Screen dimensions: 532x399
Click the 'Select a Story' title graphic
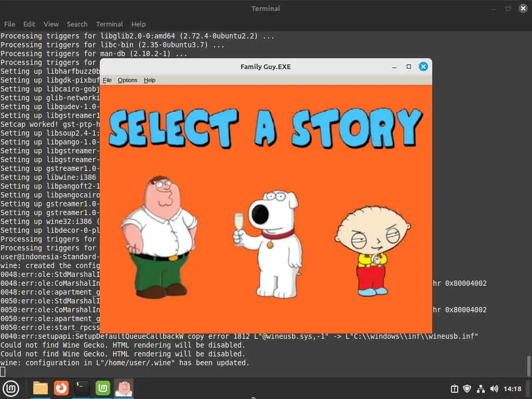(265, 128)
